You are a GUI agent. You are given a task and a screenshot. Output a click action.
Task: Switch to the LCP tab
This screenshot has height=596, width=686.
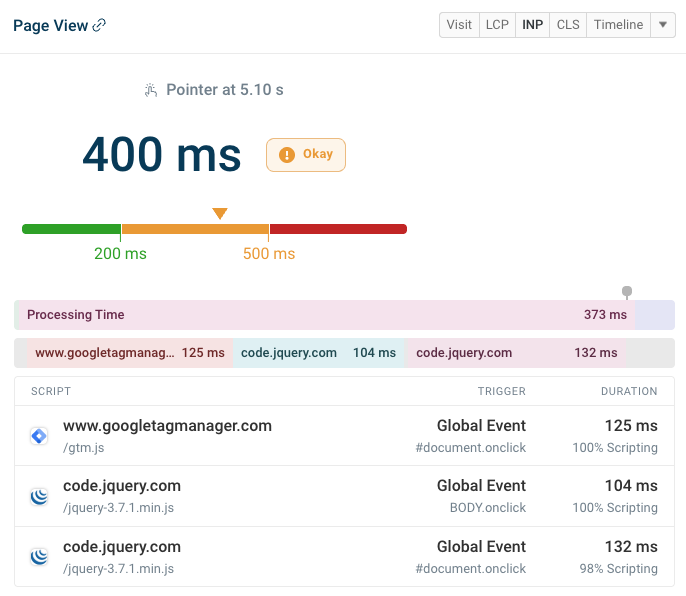coord(497,25)
